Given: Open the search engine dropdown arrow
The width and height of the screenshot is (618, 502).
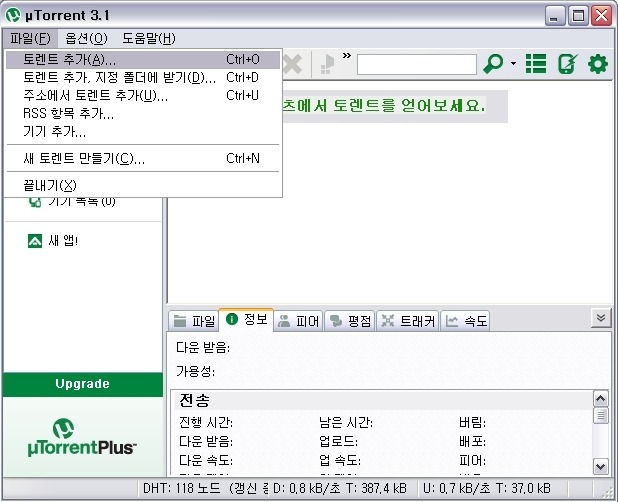Looking at the screenshot, I should pyautogui.click(x=513, y=63).
